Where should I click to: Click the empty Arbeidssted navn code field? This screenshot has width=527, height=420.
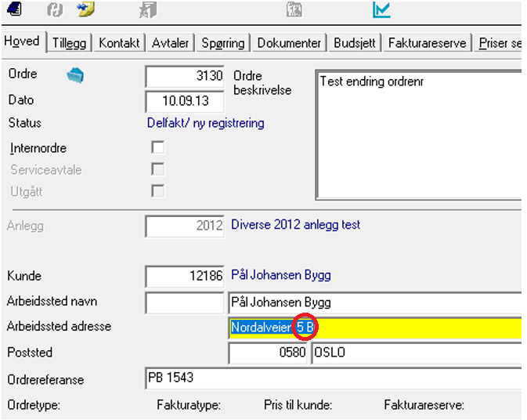[185, 302]
